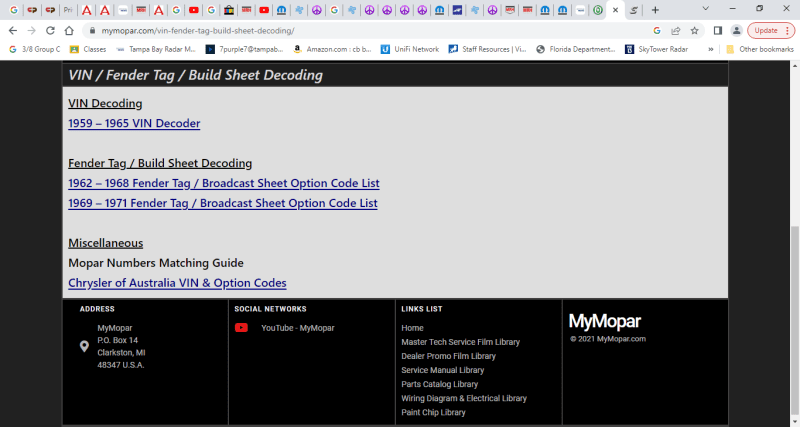Open Wiring Diagram & Electrical Library
The image size is (800, 427).
tap(464, 398)
